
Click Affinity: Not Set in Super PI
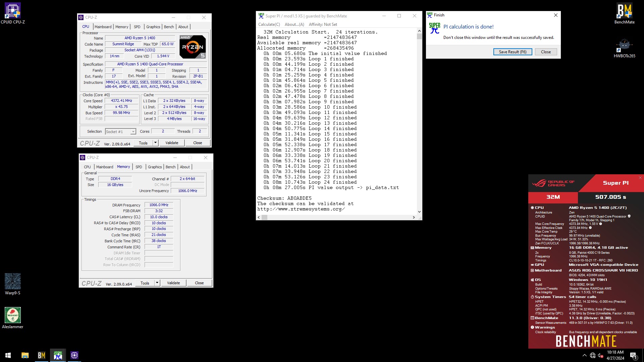tap(323, 24)
